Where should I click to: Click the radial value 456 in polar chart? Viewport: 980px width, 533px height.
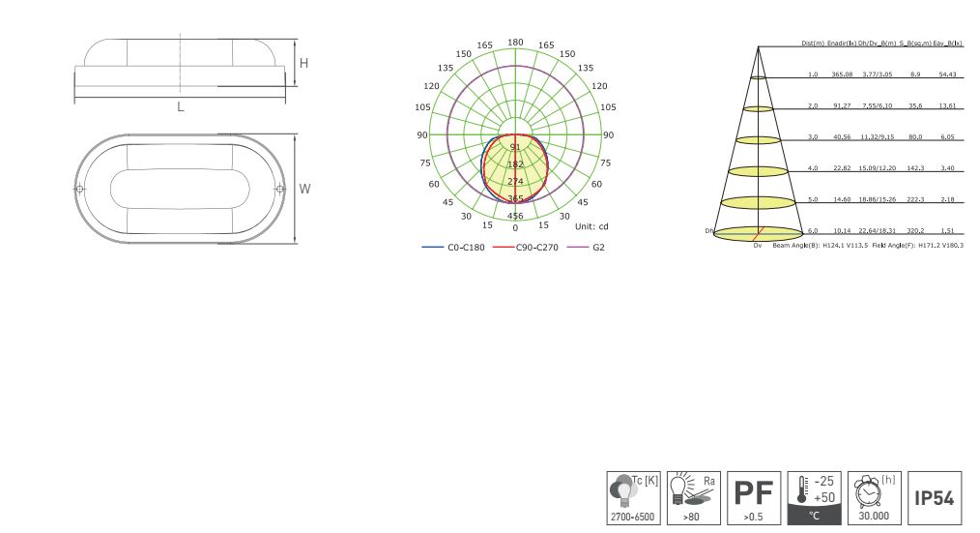pyautogui.click(x=515, y=216)
